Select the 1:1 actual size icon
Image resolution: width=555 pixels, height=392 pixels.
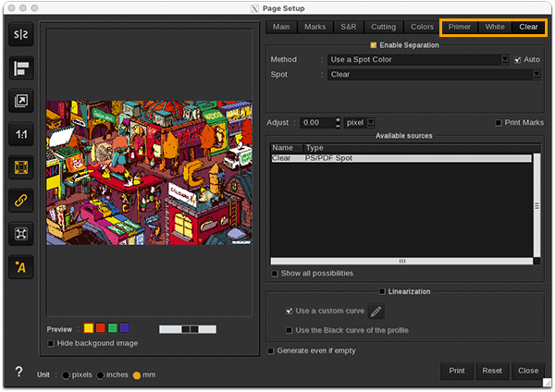pyautogui.click(x=20, y=134)
